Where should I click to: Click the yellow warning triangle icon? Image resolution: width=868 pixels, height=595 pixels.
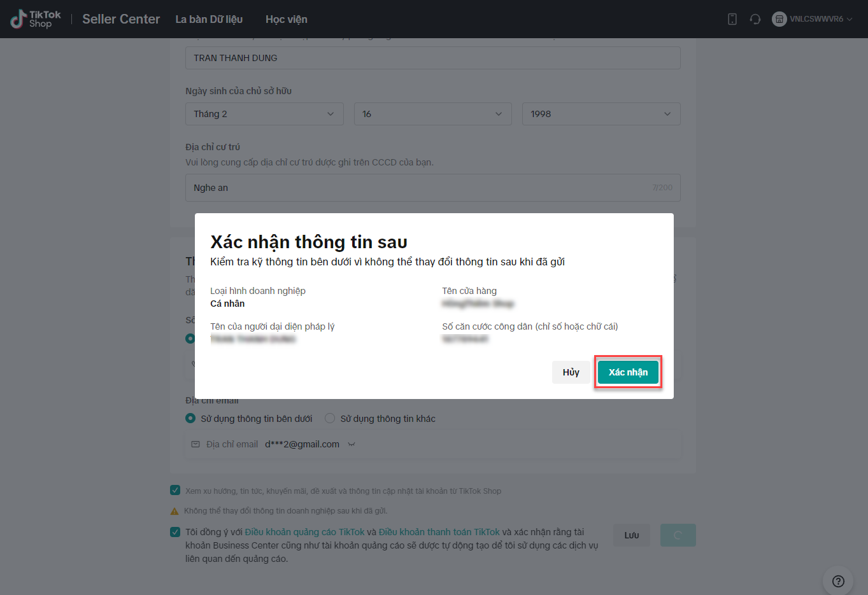174,511
